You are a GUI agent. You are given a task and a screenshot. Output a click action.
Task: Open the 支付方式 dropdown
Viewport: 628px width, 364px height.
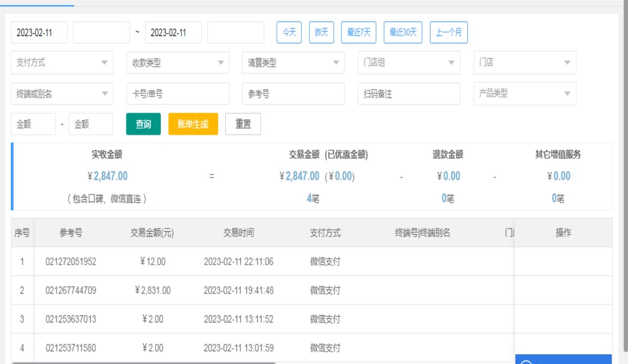tap(62, 63)
